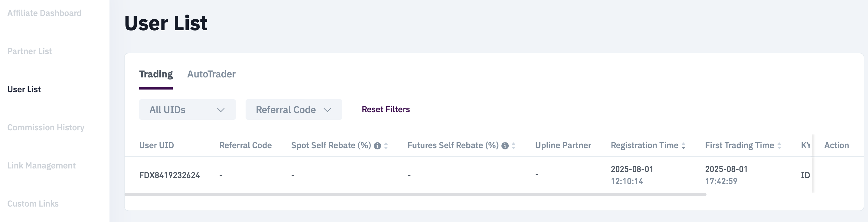This screenshot has width=868, height=222.
Task: Expand the Referral Code filter dropdown
Action: (x=293, y=109)
